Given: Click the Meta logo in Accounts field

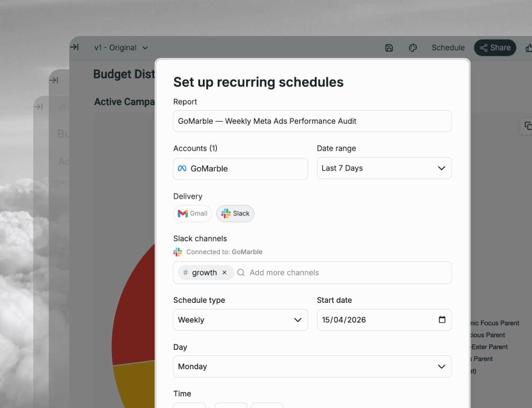Looking at the screenshot, I should click(x=182, y=168).
